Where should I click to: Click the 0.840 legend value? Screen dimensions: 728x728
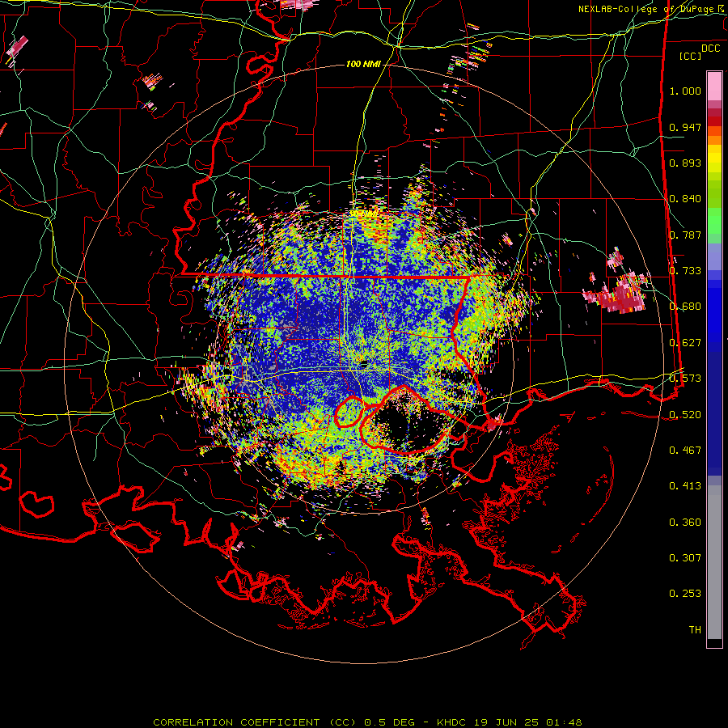point(685,199)
